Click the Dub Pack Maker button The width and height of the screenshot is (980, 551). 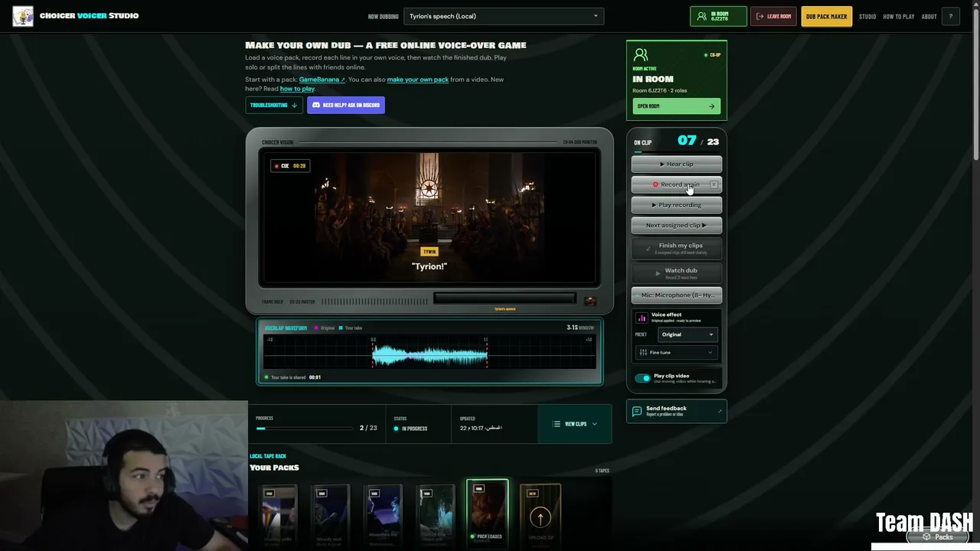coord(827,16)
